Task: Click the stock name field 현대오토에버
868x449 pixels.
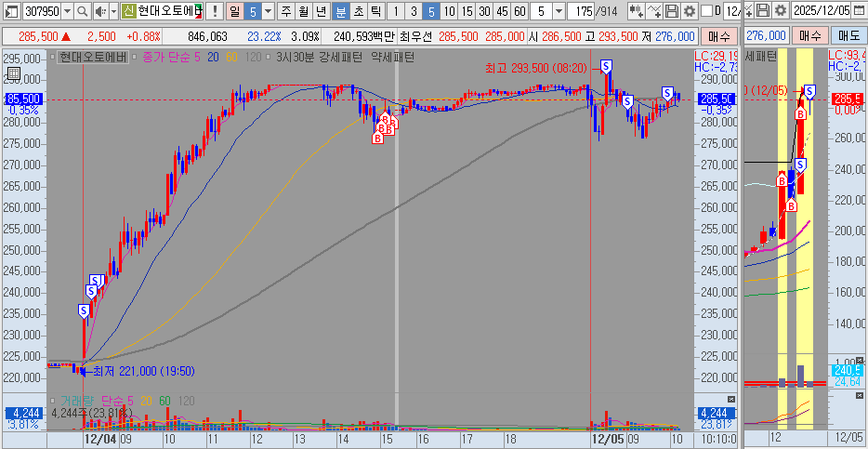Action: (170, 10)
